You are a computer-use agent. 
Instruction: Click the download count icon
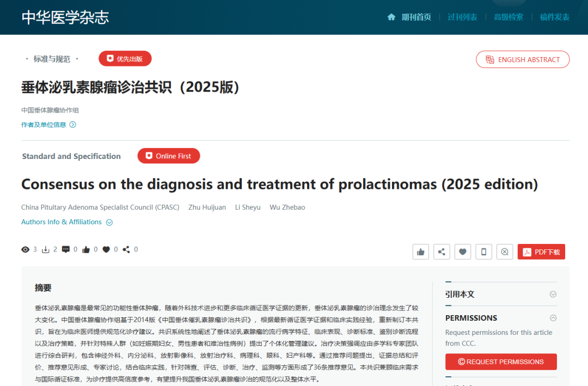pos(46,249)
